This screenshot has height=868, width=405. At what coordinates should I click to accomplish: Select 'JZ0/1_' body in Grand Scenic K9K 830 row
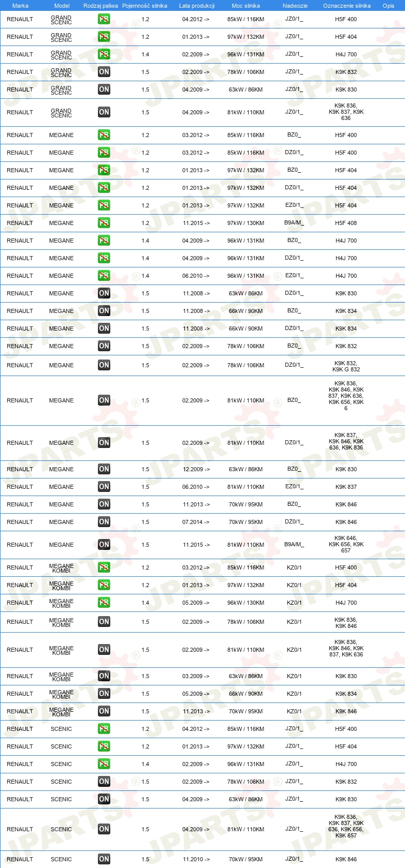[294, 89]
